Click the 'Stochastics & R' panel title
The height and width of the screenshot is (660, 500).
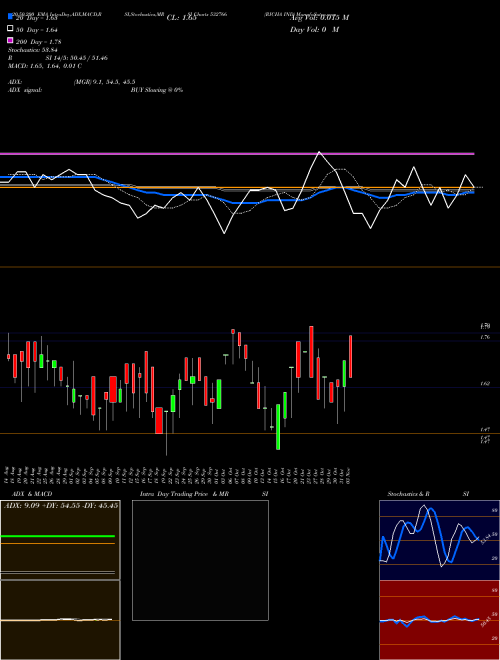click(409, 494)
